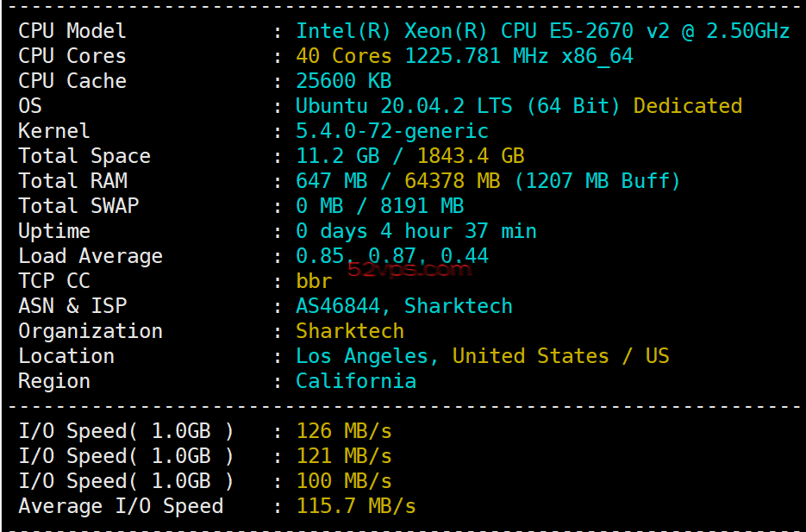Click the '647 MB' used RAM value
Viewport: 806px width, 532px height.
coord(332,181)
